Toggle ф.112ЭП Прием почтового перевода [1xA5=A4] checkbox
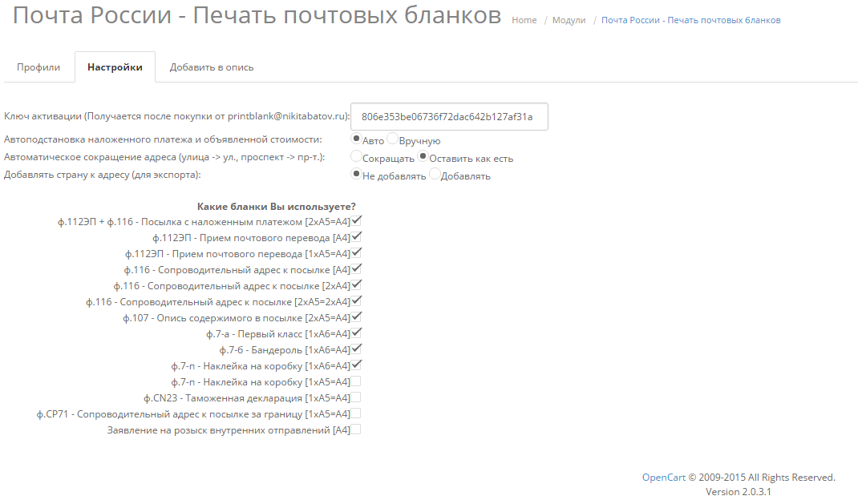 coord(356,253)
